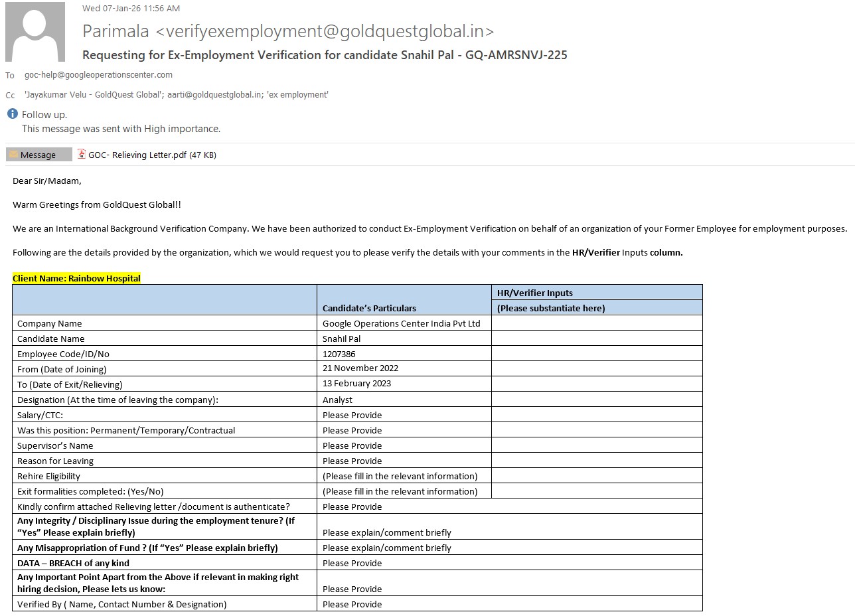Click the sentence starting "Following are the details"
This screenshot has height=616, width=855.
pyautogui.click(x=348, y=252)
